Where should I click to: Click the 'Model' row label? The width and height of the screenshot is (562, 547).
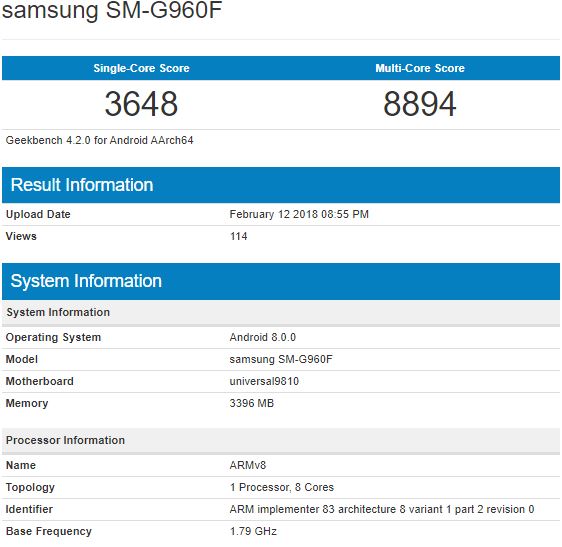22,359
